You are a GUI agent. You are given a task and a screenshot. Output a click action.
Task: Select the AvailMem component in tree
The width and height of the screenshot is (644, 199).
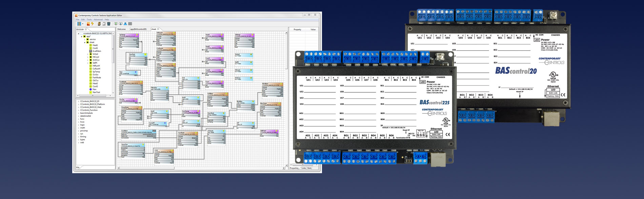[x=97, y=51]
